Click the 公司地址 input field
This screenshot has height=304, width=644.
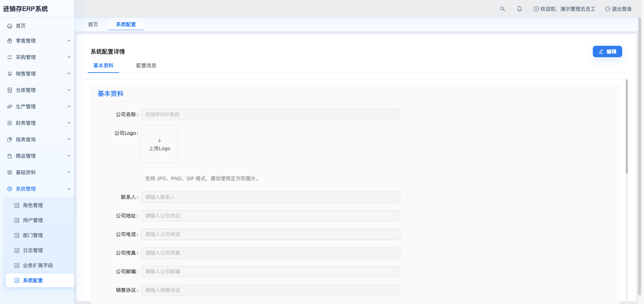pyautogui.click(x=270, y=216)
